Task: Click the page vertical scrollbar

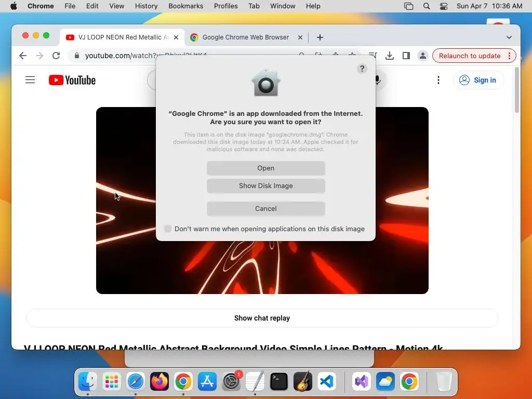Action: pyautogui.click(x=517, y=90)
